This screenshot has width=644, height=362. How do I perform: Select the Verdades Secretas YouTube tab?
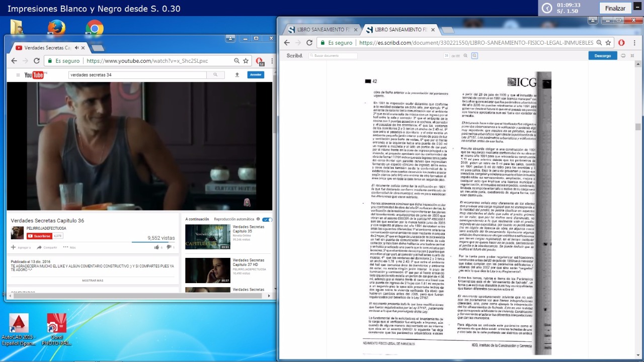[45, 48]
